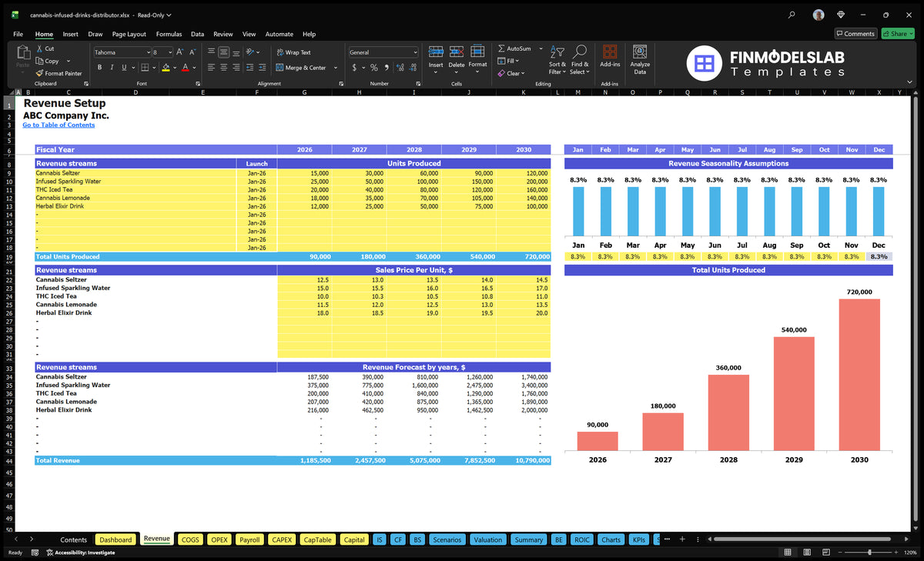Viewport: 924px width, 561px height.
Task: Switch to the Insert ribbon tab
Action: click(70, 34)
